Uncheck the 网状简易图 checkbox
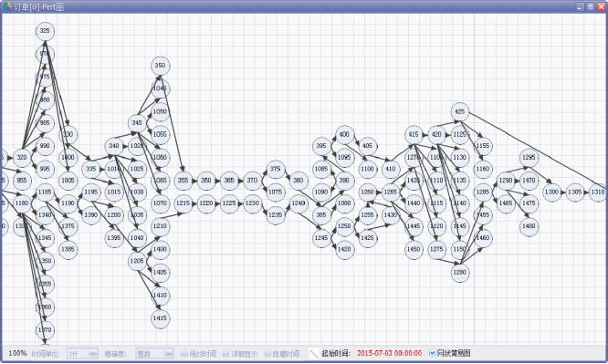Screen dimensions: 608x364 (433, 353)
